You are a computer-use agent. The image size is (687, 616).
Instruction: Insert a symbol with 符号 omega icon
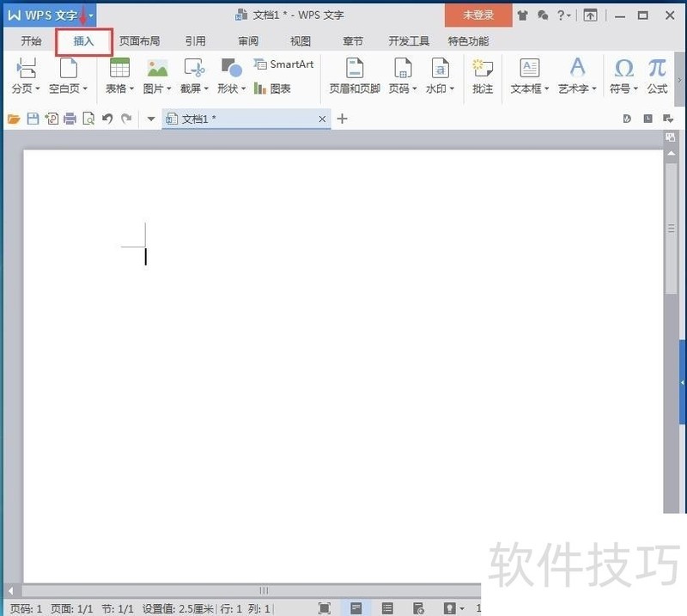coord(624,68)
